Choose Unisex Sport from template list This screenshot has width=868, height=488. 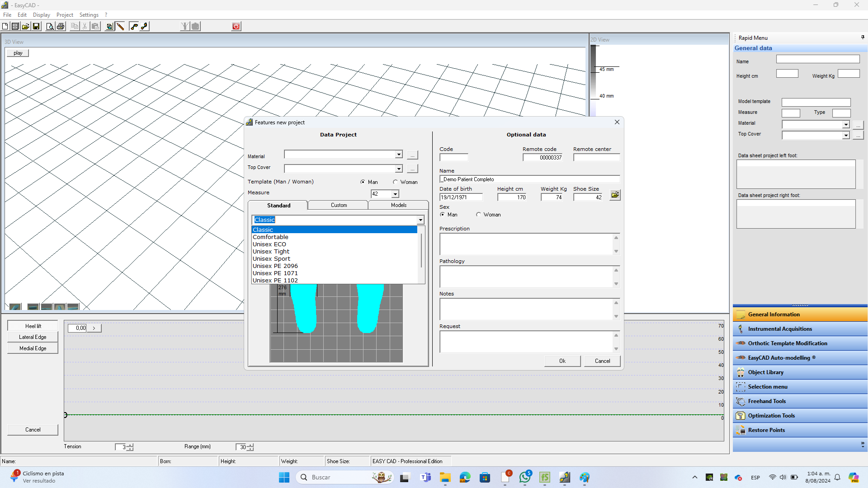[272, 259]
